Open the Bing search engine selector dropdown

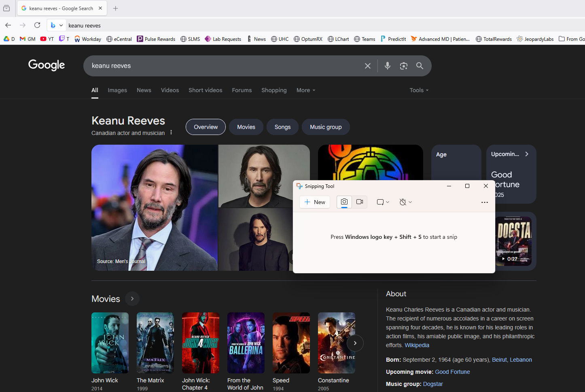pos(56,25)
